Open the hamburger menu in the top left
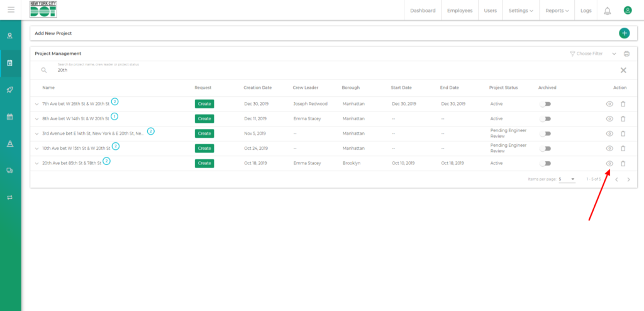 (11, 10)
